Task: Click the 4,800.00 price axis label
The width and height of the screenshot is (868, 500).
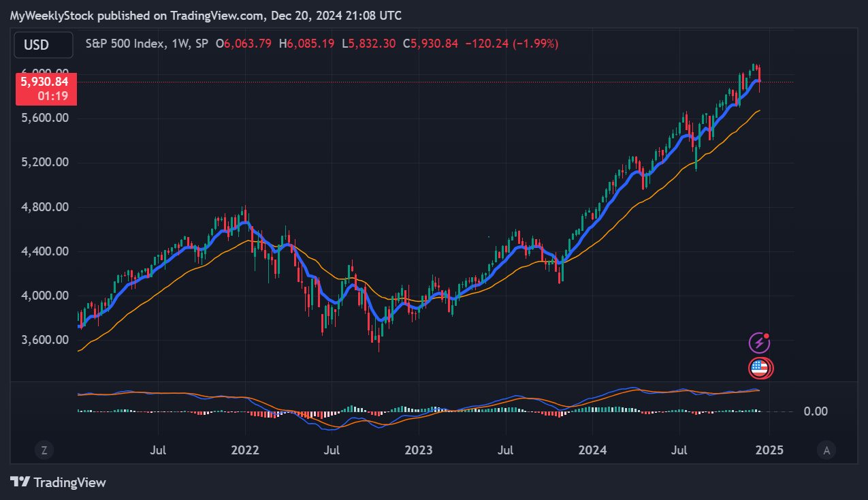Action: (x=44, y=207)
